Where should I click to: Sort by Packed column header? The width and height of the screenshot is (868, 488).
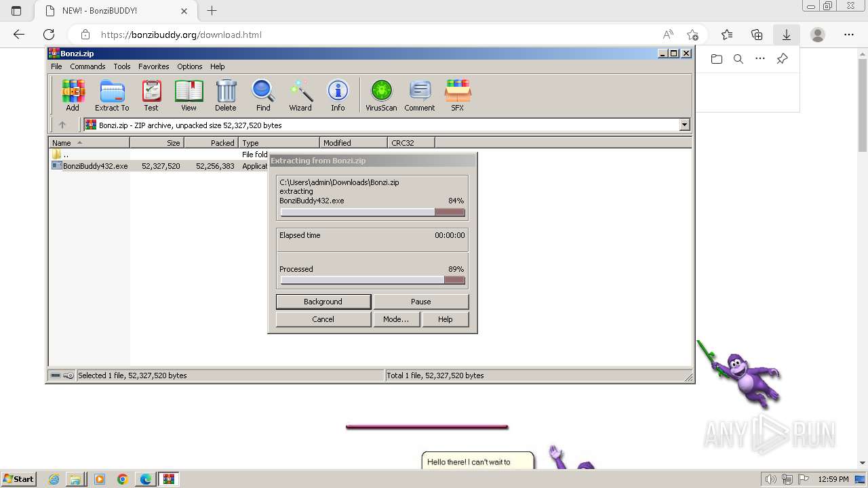211,142
